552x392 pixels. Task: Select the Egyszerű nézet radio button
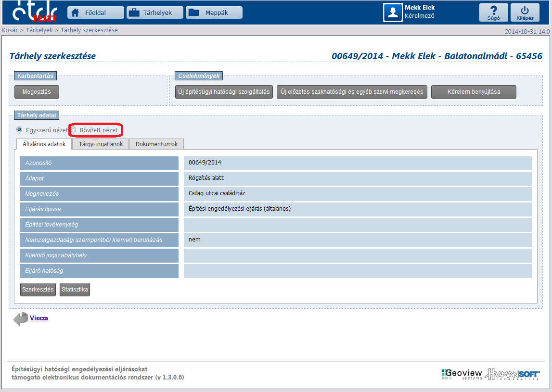pyautogui.click(x=19, y=130)
